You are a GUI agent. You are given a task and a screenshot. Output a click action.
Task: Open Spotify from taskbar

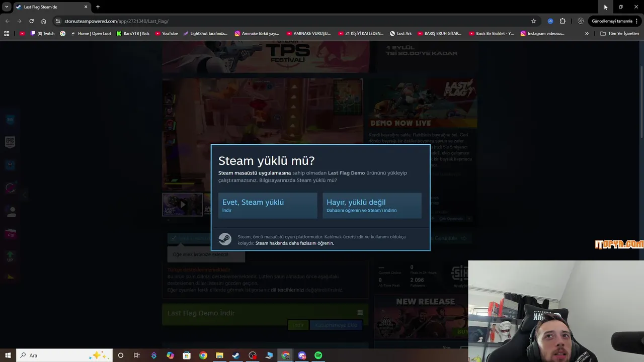click(x=318, y=355)
